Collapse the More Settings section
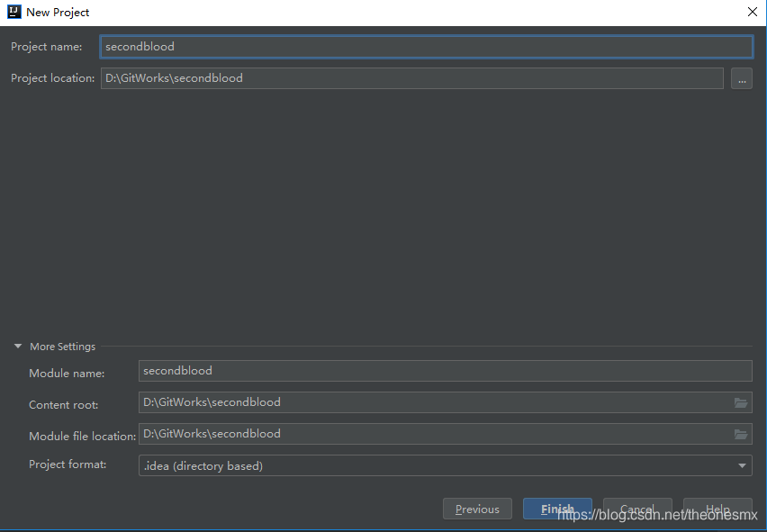Screen dimensions: 767x532 point(18,347)
